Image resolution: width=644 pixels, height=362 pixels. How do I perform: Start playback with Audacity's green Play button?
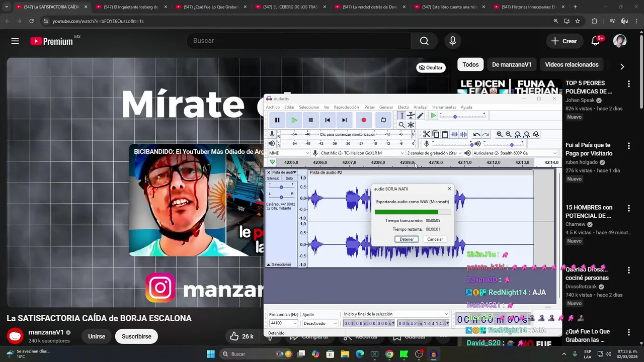click(x=294, y=120)
